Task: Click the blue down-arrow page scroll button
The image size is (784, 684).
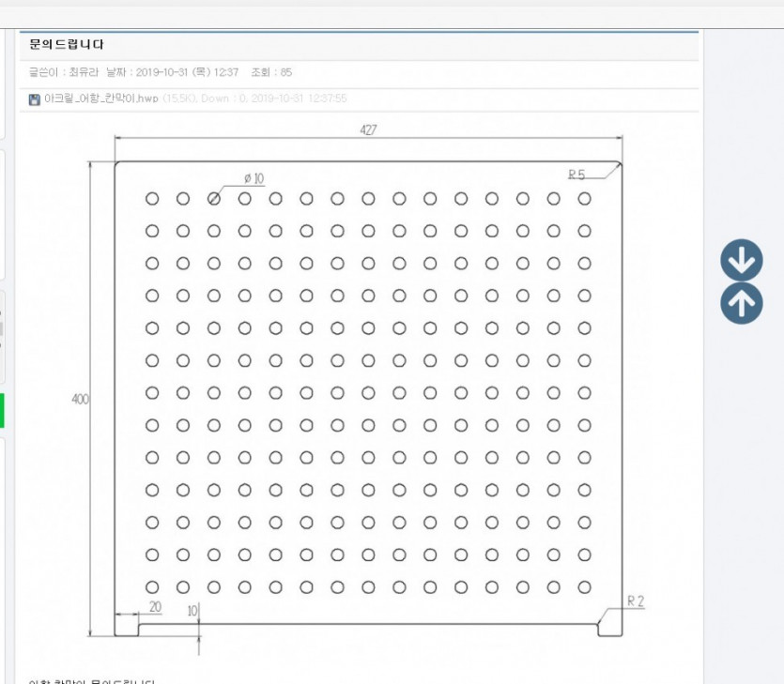Action: (742, 260)
